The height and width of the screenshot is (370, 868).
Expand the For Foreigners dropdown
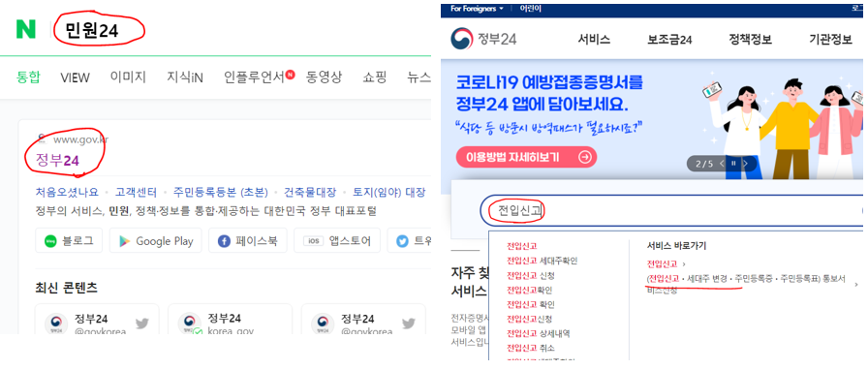(x=477, y=9)
